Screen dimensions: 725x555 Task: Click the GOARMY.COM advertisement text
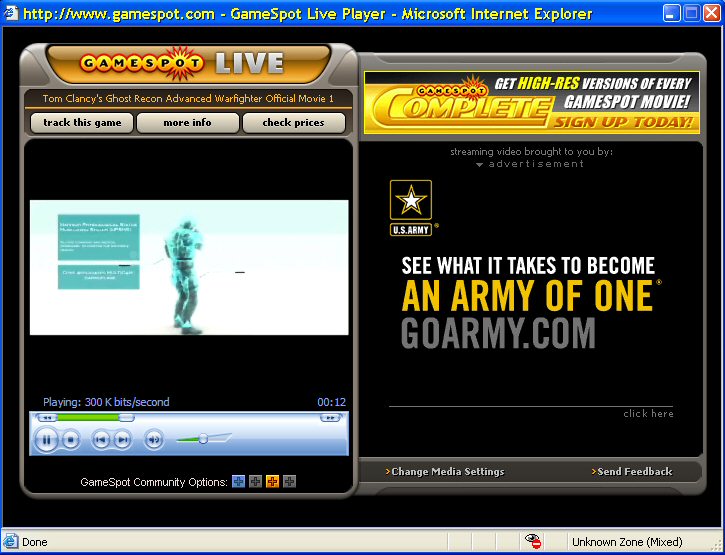click(x=498, y=333)
